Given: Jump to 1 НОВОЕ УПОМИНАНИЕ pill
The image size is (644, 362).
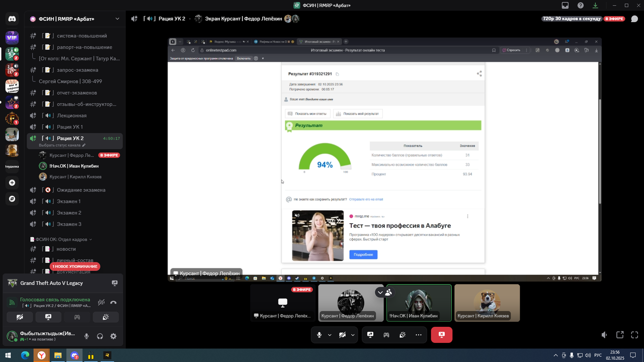Looking at the screenshot, I should coord(74,266).
